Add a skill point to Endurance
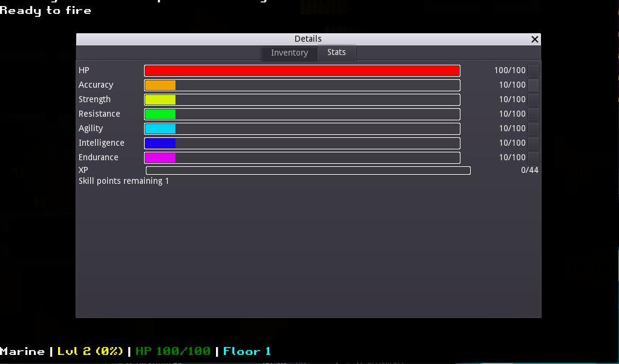The image size is (619, 364). [x=533, y=157]
